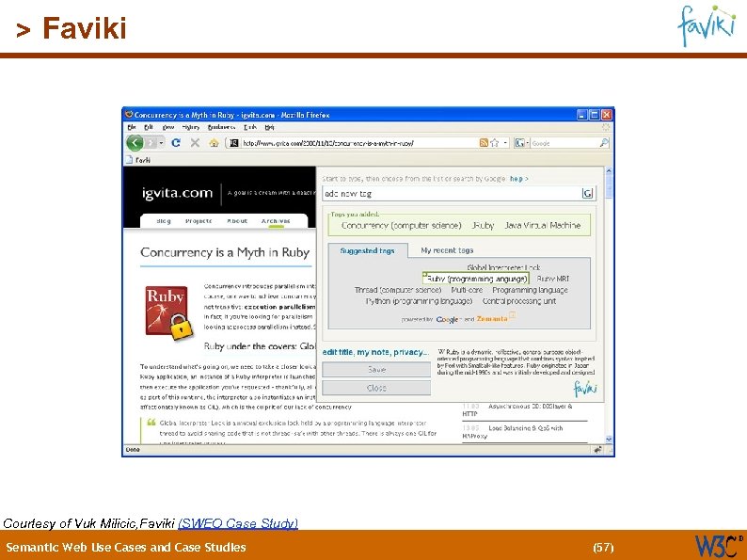Open the History menu

coord(191,127)
